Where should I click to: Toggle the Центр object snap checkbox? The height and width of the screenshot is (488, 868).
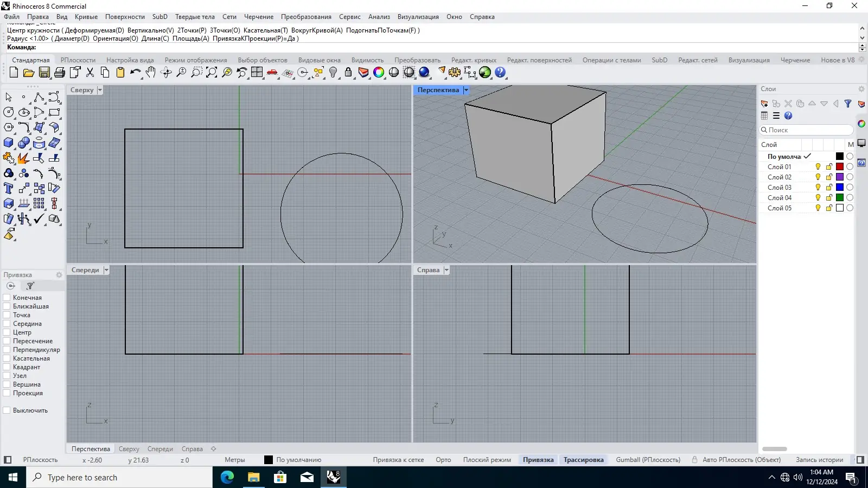pos(7,332)
